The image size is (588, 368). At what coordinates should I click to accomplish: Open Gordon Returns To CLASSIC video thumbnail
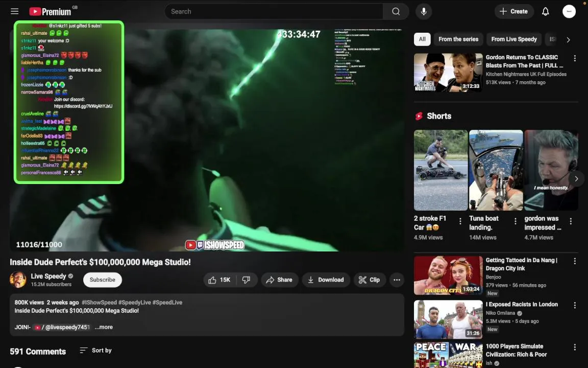[x=448, y=73]
